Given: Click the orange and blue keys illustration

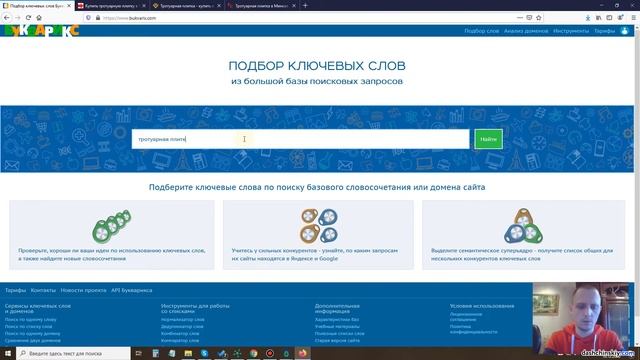Looking at the screenshot, I should click(x=319, y=226).
